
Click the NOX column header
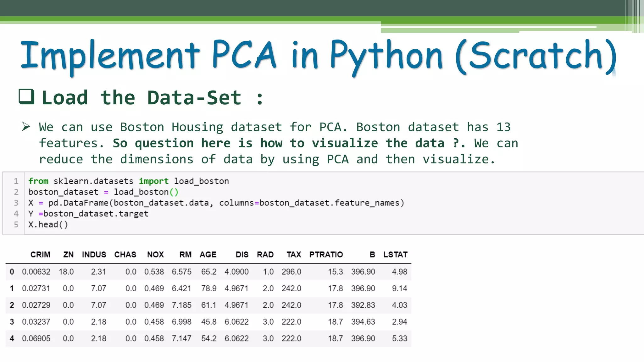pos(155,255)
